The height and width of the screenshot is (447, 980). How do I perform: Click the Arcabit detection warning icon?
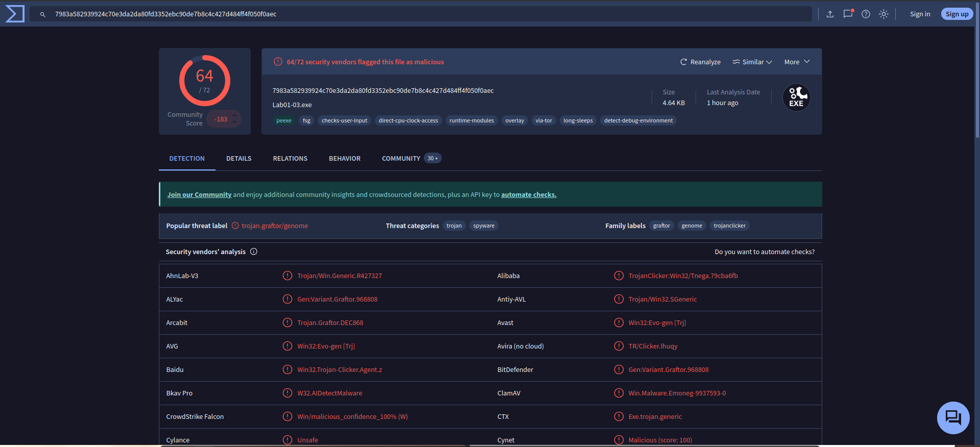tap(288, 322)
